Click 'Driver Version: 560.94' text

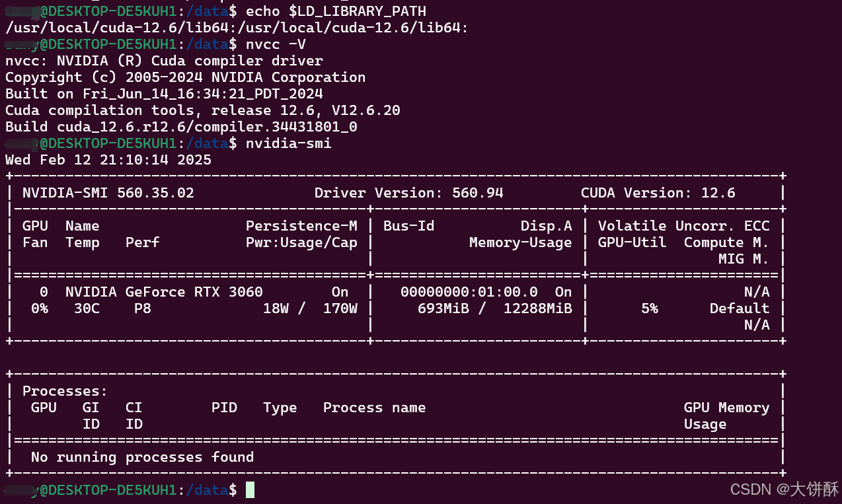[409, 193]
